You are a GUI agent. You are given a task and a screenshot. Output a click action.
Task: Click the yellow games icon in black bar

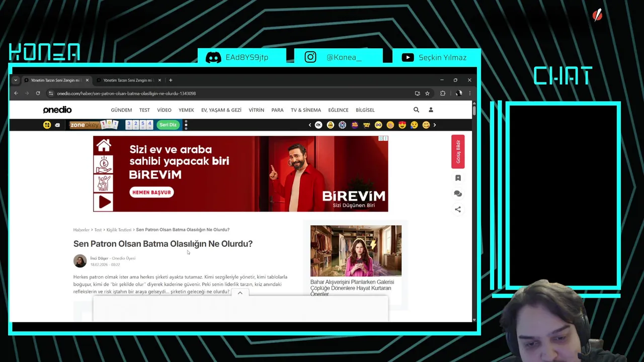(47, 125)
